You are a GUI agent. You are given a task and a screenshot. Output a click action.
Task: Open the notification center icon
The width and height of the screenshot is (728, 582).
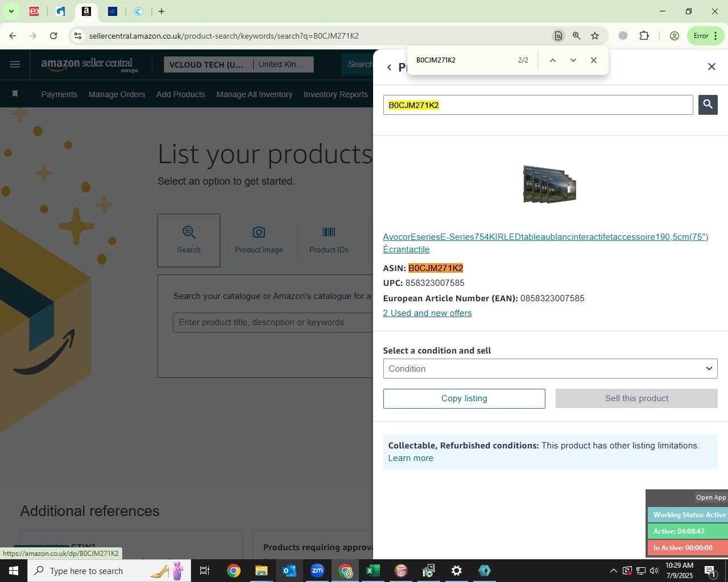pos(710,571)
